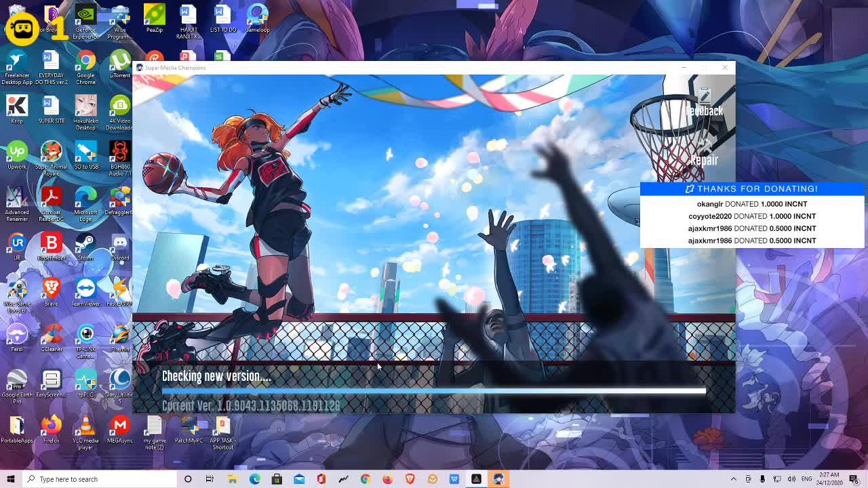
Task: Open Chrome from the taskbar
Action: click(x=366, y=479)
